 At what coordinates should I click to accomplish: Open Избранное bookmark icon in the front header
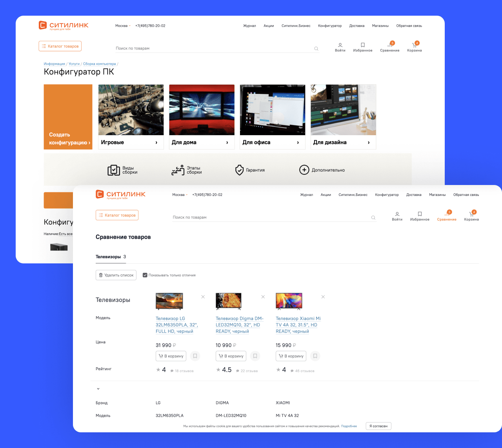(420, 214)
